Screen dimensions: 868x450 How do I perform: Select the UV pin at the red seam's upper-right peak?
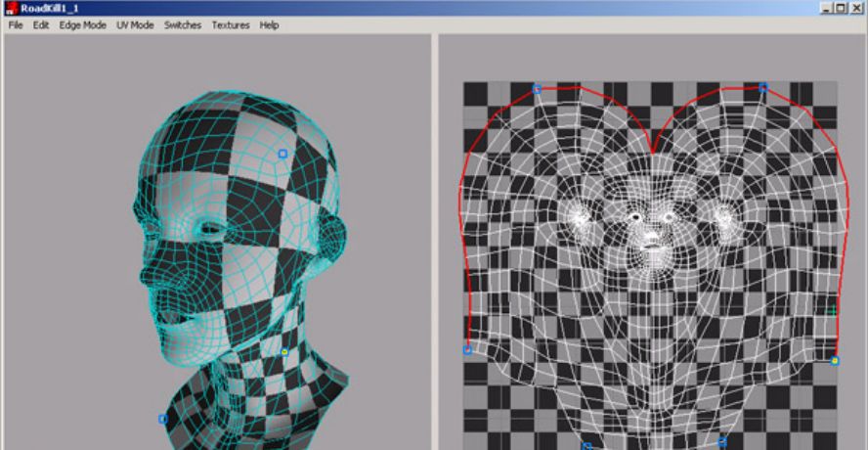[x=763, y=87]
